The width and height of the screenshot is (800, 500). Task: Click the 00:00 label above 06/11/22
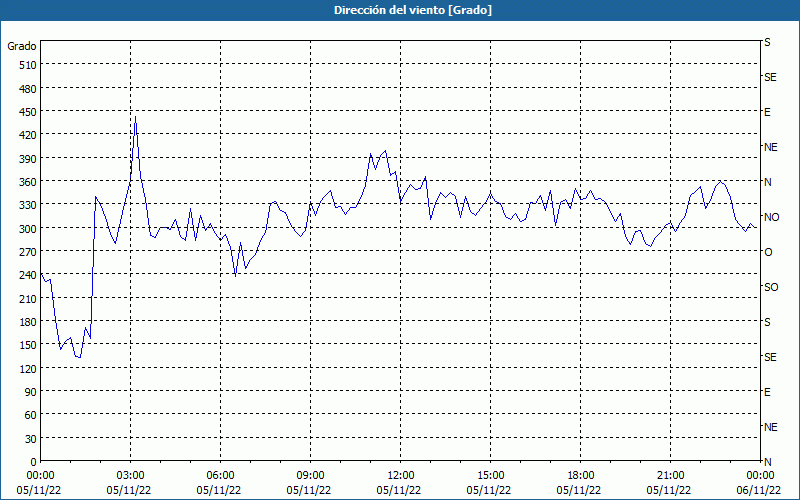click(x=760, y=476)
